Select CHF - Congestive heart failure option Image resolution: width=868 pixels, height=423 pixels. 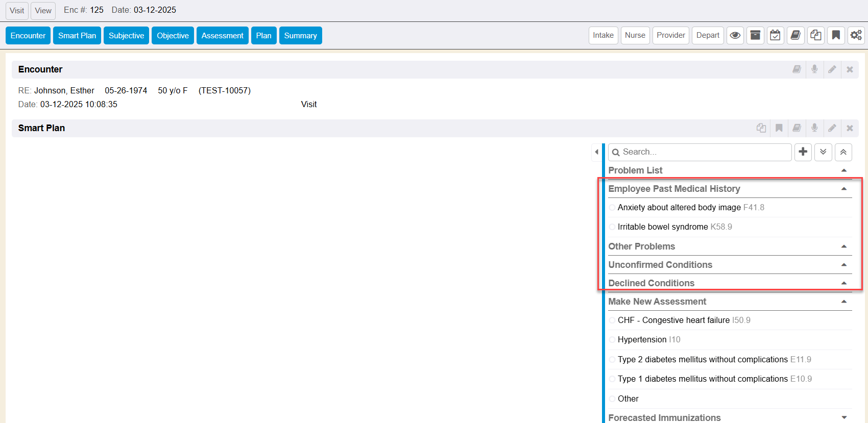pyautogui.click(x=612, y=320)
